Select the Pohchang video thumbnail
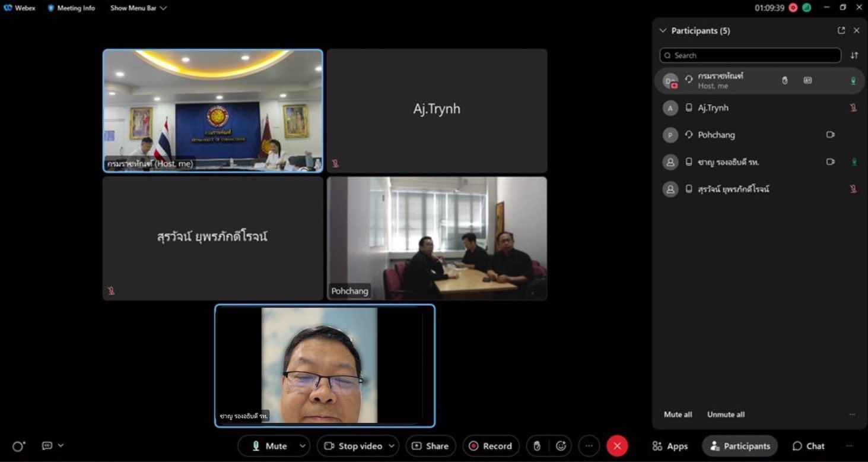Image resolution: width=868 pixels, height=462 pixels. click(x=437, y=238)
